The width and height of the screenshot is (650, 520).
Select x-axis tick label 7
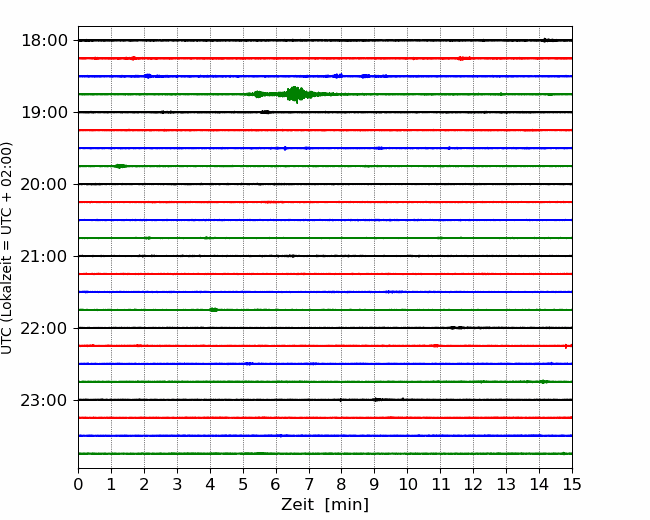point(309,484)
